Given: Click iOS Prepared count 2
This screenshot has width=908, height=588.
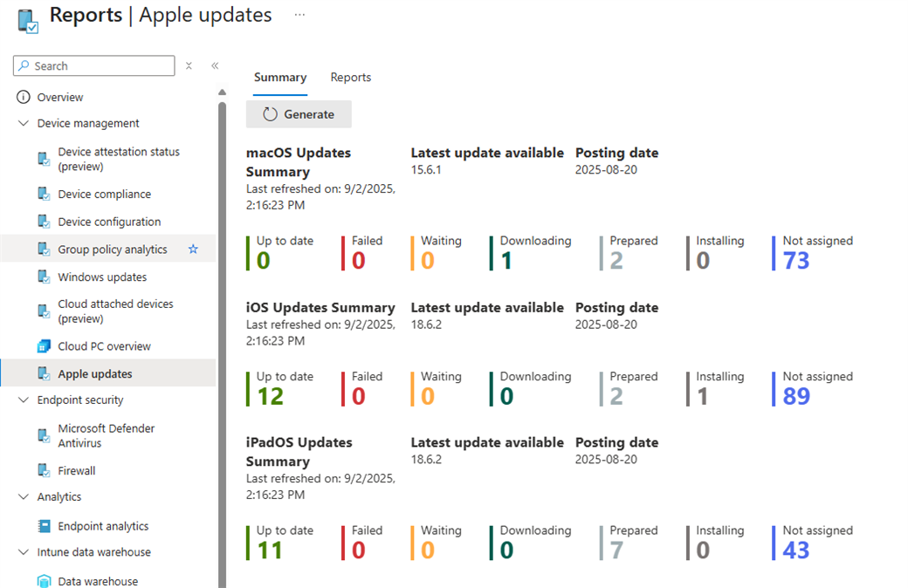Looking at the screenshot, I should (616, 396).
